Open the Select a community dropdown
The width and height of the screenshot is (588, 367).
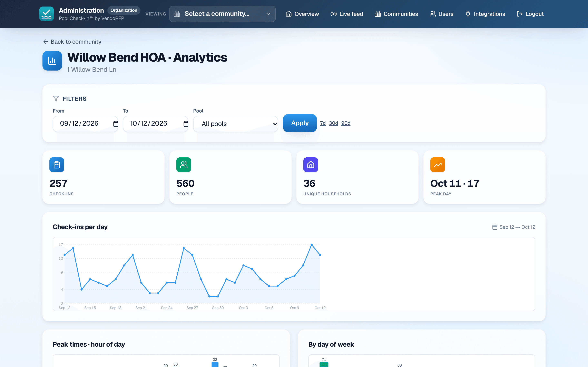[222, 14]
